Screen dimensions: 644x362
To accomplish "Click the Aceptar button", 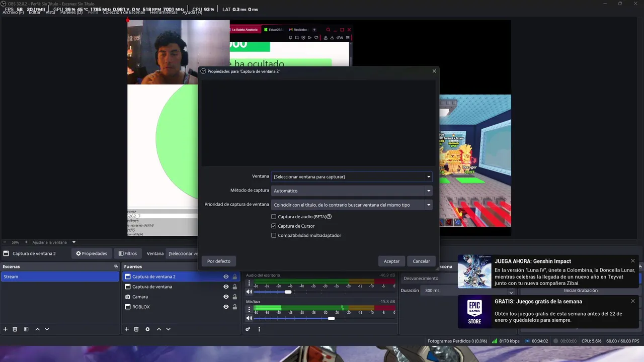I will (x=391, y=261).
